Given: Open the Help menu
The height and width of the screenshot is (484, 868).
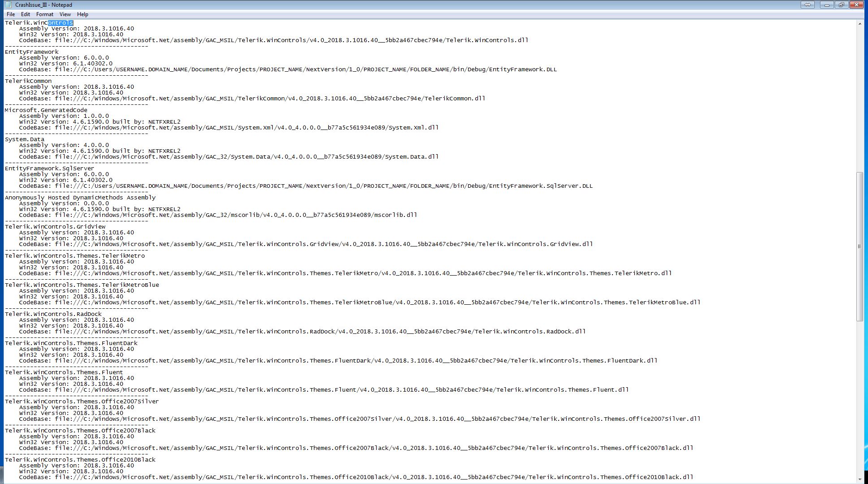Looking at the screenshot, I should 82,14.
